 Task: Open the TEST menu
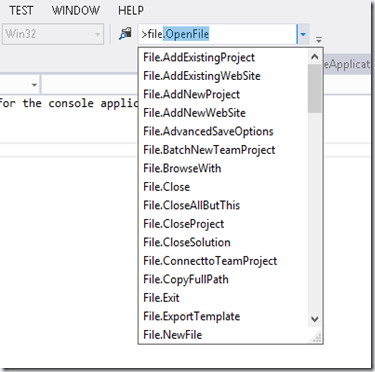tap(21, 10)
